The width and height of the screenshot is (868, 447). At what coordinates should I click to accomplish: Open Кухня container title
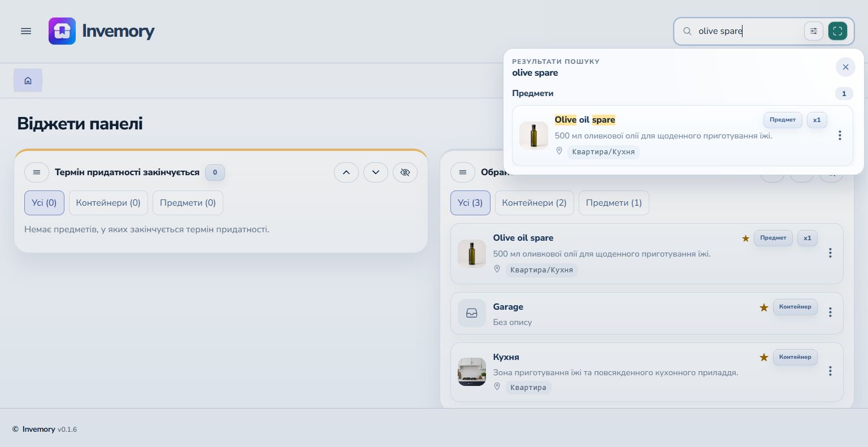coord(506,357)
